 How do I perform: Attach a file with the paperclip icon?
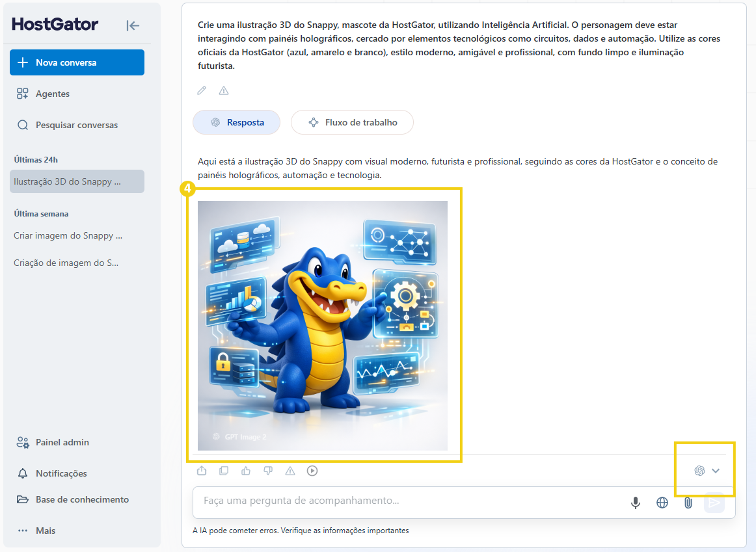tap(688, 503)
